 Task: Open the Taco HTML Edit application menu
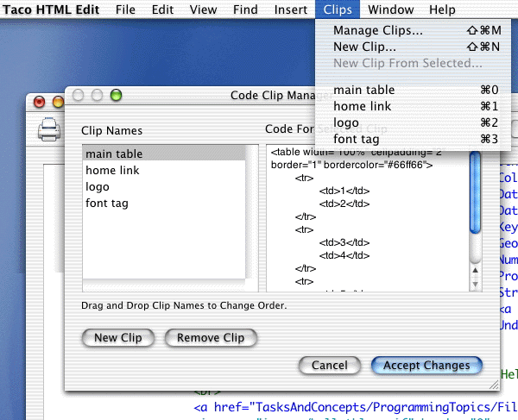tap(51, 9)
